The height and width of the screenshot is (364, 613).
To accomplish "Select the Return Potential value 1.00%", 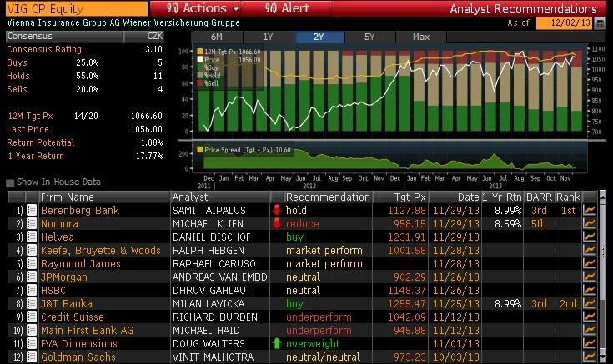I will point(152,142).
